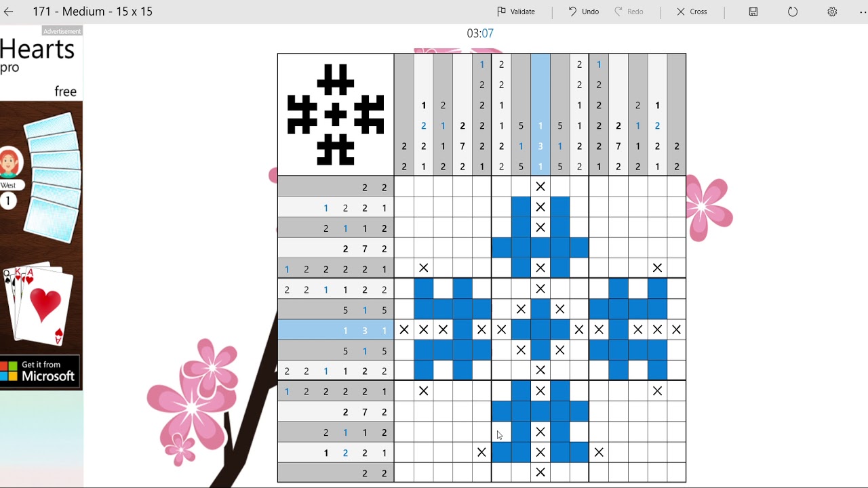Viewport: 868px width, 488px height.
Task: Switch to Cross marking mode
Action: click(x=692, y=12)
